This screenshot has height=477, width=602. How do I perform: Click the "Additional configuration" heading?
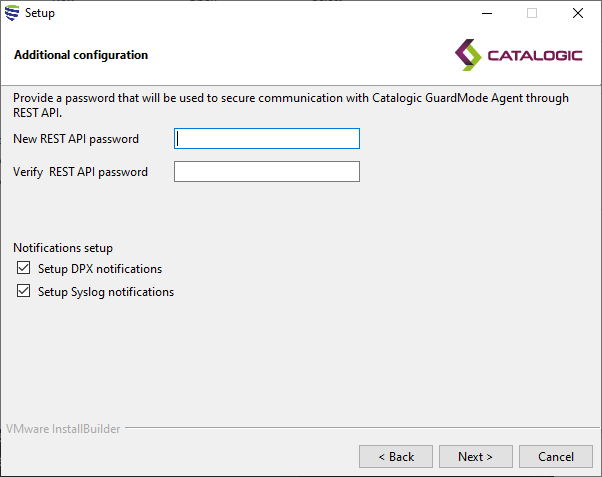pyautogui.click(x=81, y=55)
